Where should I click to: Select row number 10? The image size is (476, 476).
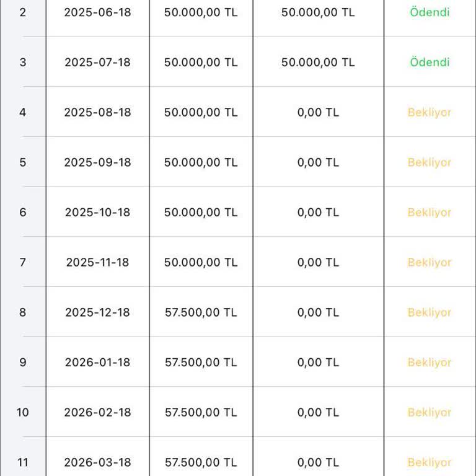[23, 413]
